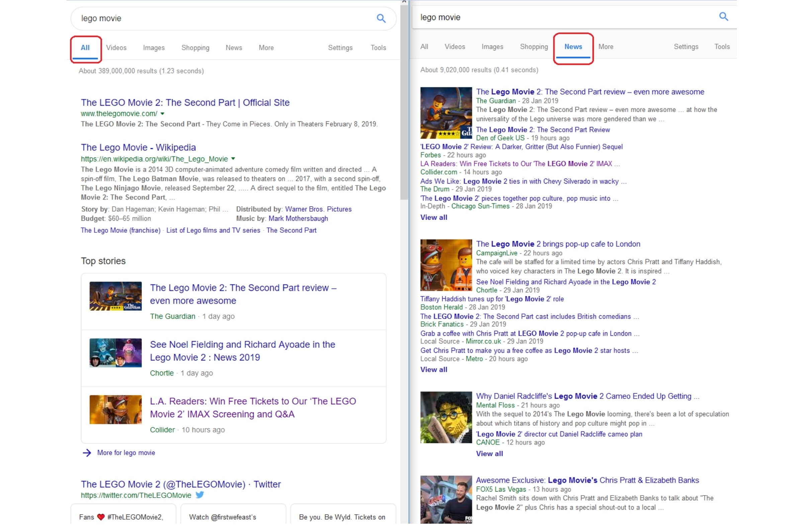Image resolution: width=803 pixels, height=532 pixels.
Task: Open Mirror.co.uk Grab a coffee article
Action: coord(530,333)
